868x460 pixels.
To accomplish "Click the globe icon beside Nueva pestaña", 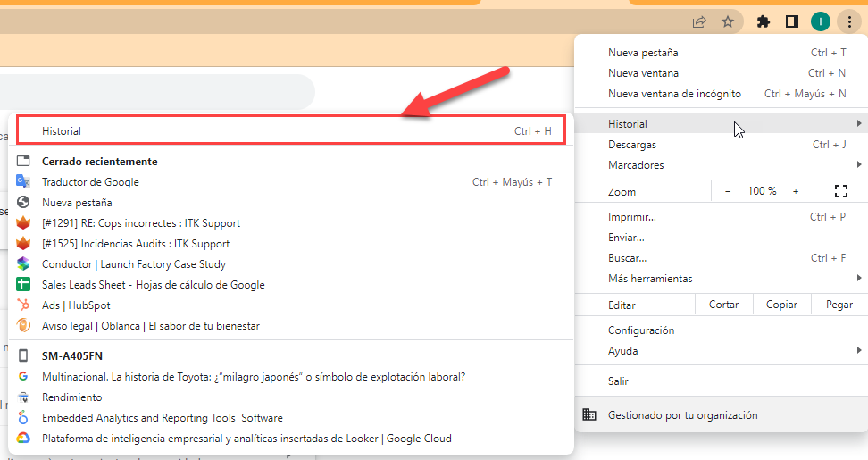I will [x=23, y=202].
